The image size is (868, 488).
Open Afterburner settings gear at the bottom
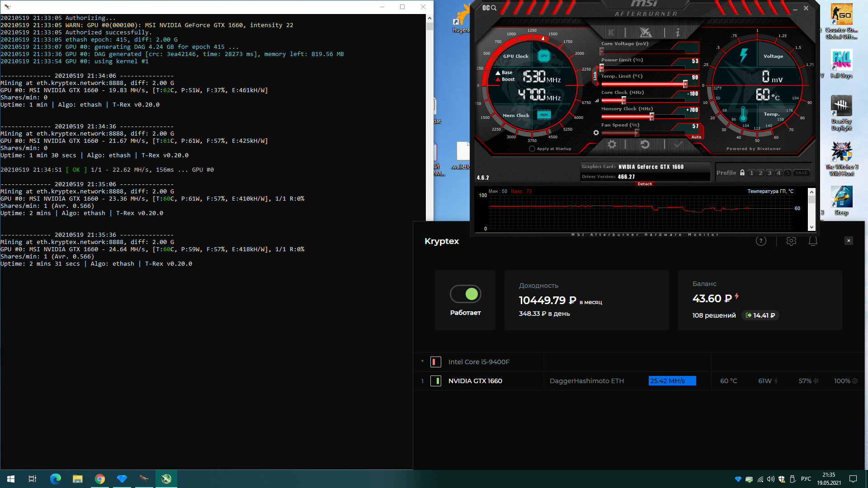[x=612, y=144]
